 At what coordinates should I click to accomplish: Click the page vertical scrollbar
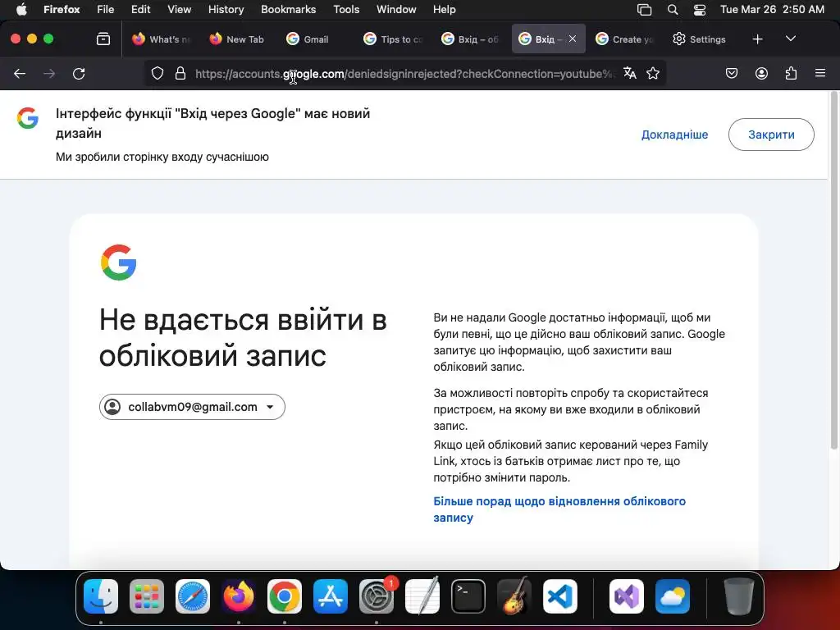point(833,271)
